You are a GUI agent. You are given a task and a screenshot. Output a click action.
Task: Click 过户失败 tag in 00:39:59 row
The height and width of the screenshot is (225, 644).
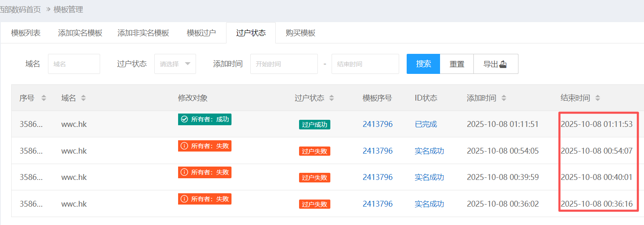point(314,177)
